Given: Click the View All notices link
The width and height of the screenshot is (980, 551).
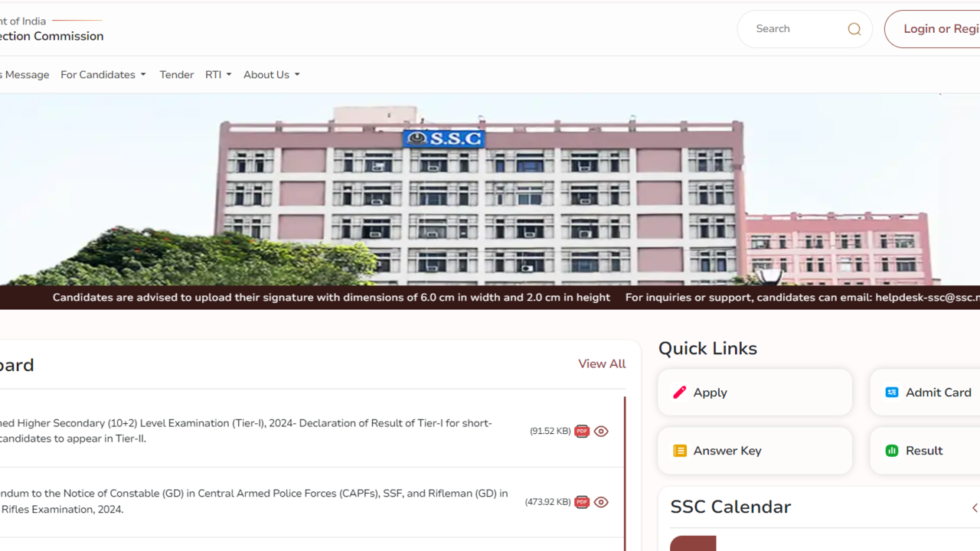Looking at the screenshot, I should (x=602, y=364).
